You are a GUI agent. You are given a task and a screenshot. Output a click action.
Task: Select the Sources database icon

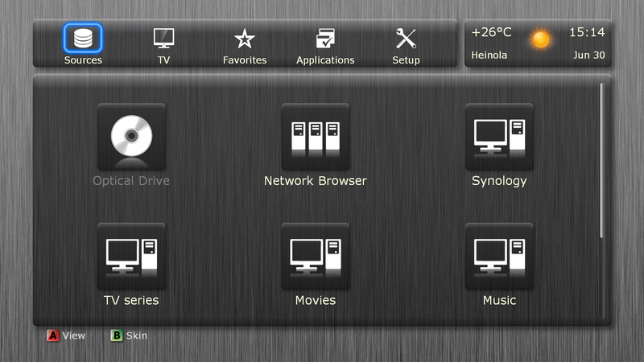pyautogui.click(x=83, y=38)
